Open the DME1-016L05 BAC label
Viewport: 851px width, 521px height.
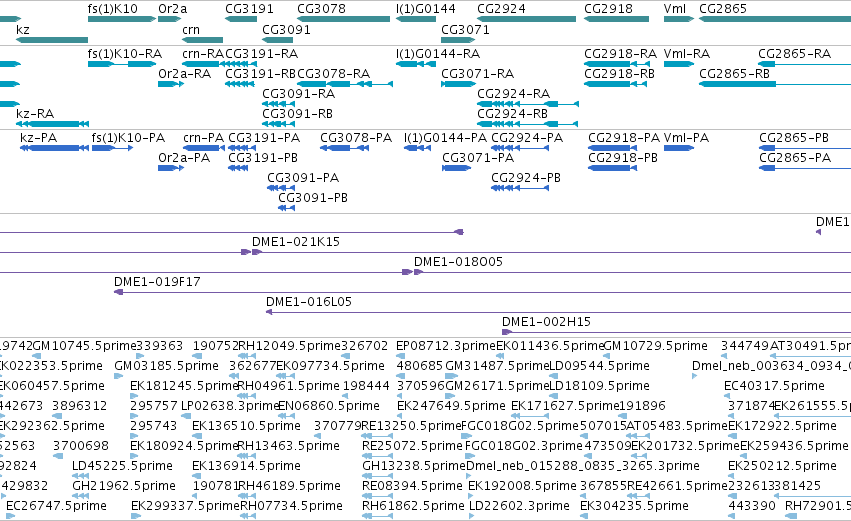pos(309,302)
